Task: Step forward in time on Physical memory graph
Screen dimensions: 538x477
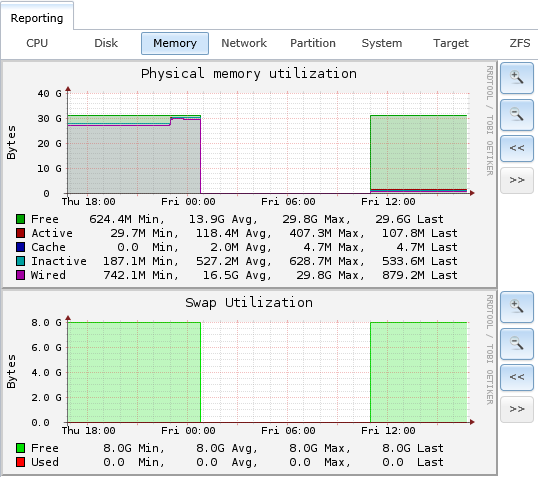Action: pyautogui.click(x=517, y=180)
